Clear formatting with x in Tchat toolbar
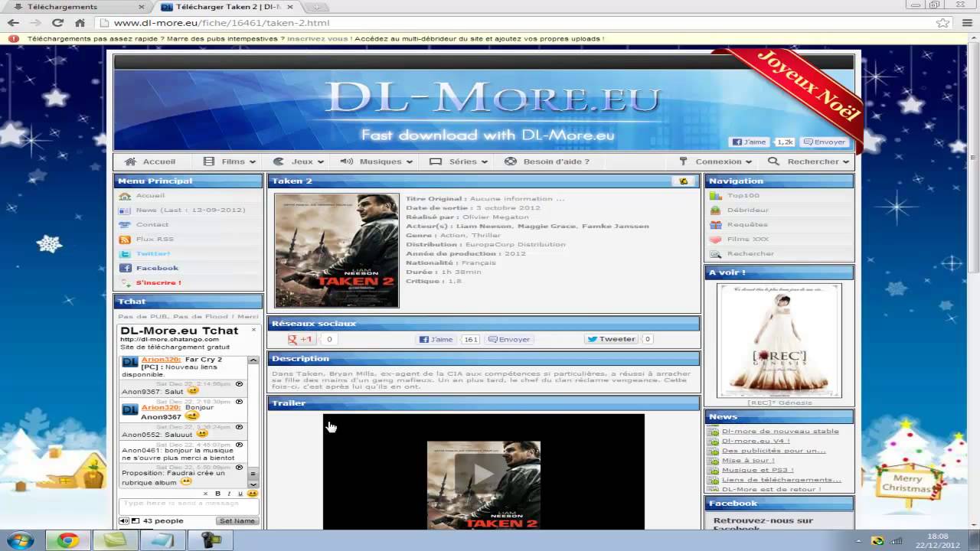Screen dimensions: 980x551 coord(206,494)
